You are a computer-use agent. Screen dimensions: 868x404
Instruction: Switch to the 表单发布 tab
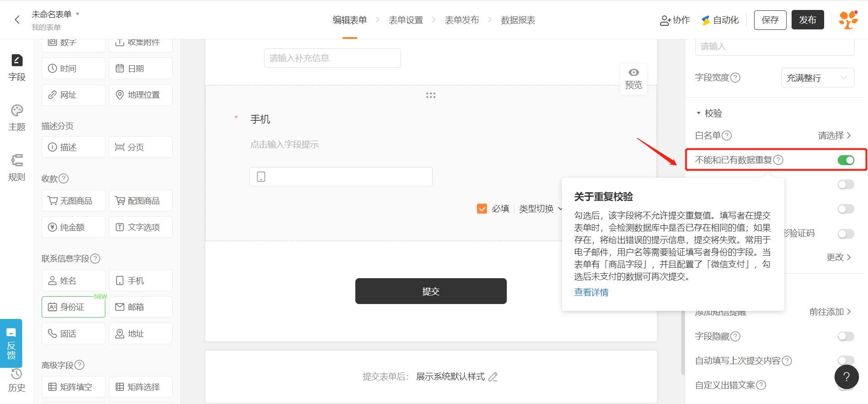[462, 20]
